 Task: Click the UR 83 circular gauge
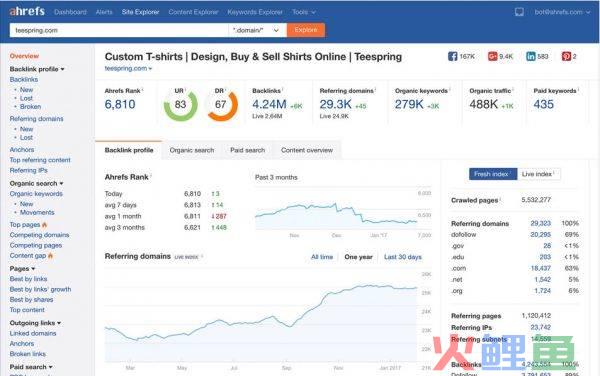180,104
